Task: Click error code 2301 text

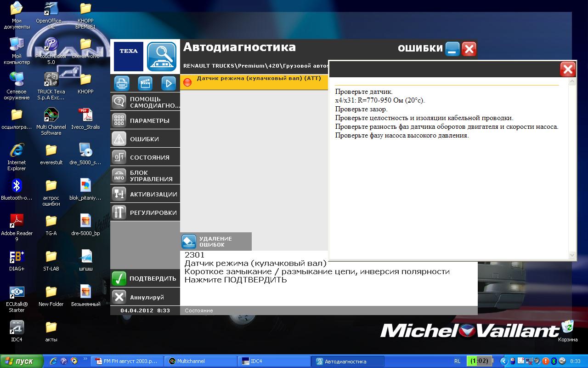Action: [x=195, y=255]
